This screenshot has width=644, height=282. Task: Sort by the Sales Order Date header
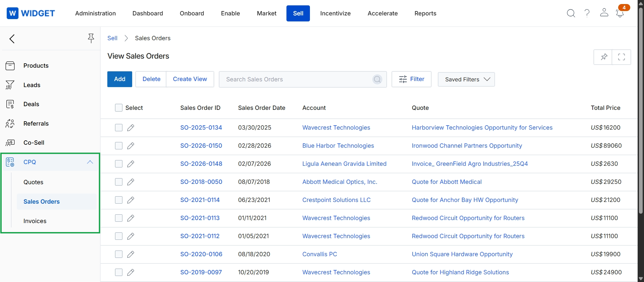coord(262,108)
